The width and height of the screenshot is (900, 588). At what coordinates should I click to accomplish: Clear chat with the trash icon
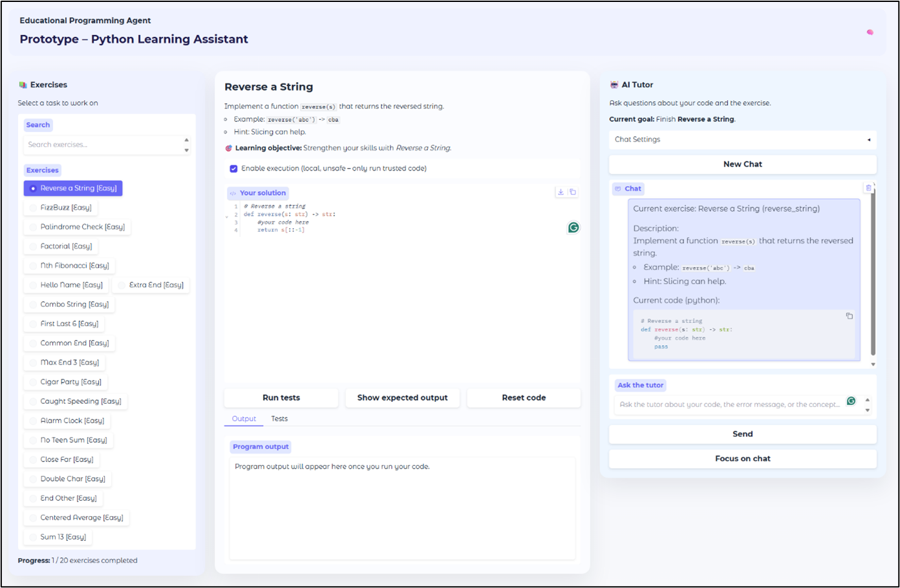point(868,188)
